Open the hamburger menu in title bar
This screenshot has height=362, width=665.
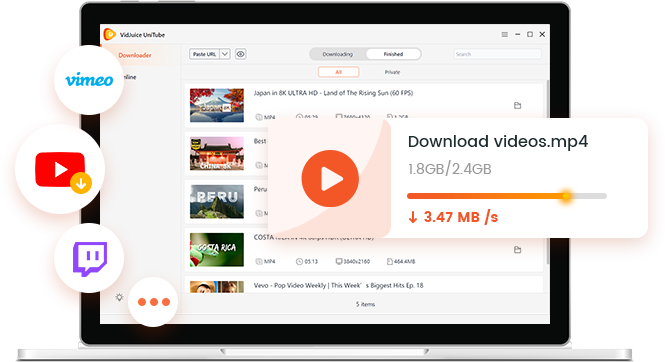[x=505, y=34]
